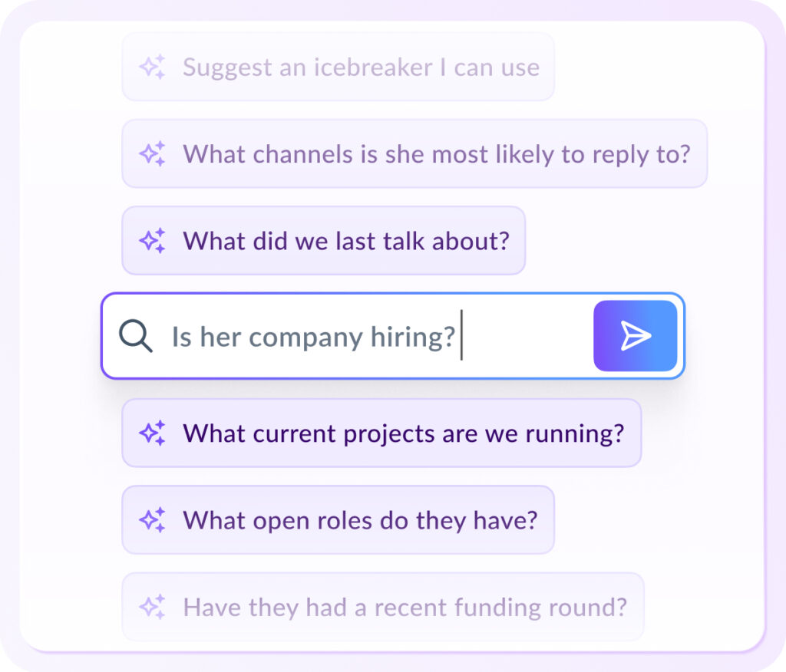
Task: Select 'Have they had a recent funding round?'
Action: click(383, 606)
